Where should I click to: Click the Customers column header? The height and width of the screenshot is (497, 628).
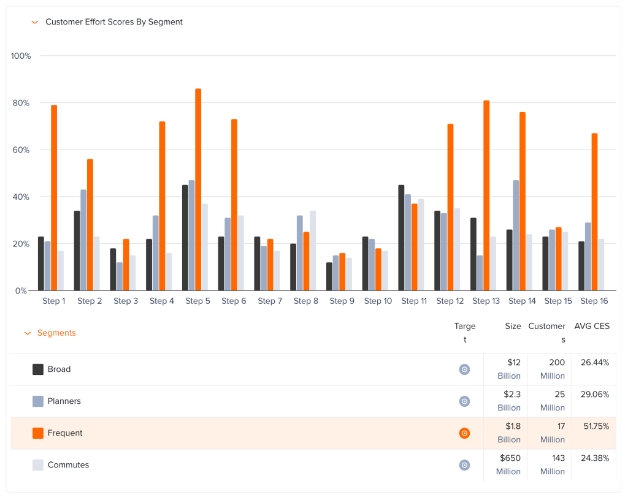[x=547, y=333]
